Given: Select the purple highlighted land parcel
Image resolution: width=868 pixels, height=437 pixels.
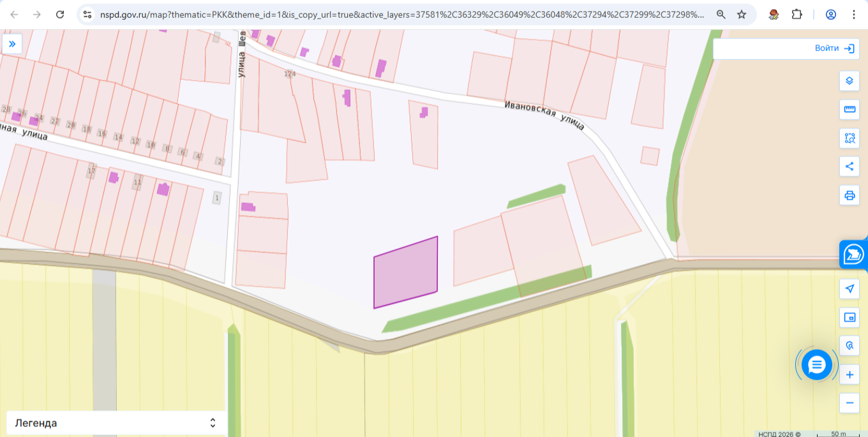Looking at the screenshot, I should (x=406, y=272).
